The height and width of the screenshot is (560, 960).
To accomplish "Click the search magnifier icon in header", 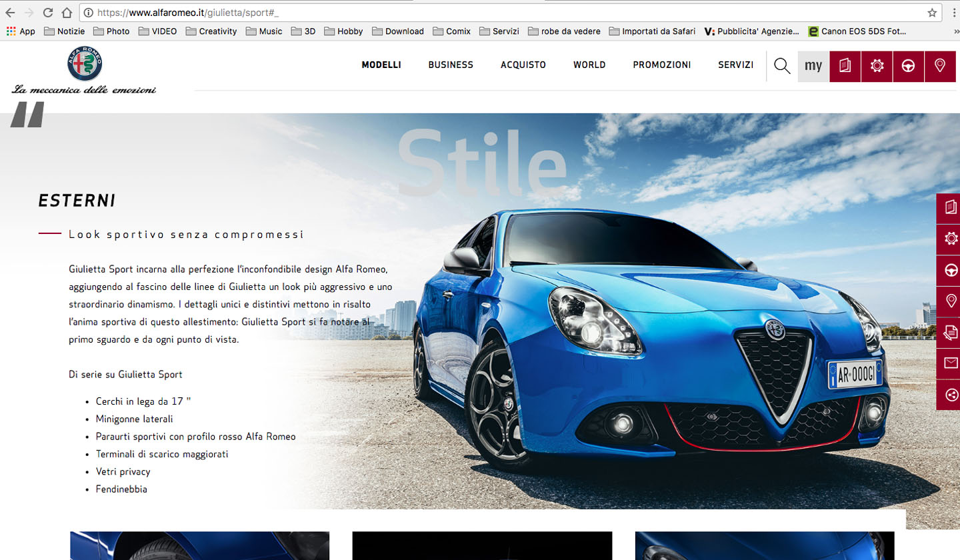I will [x=782, y=65].
